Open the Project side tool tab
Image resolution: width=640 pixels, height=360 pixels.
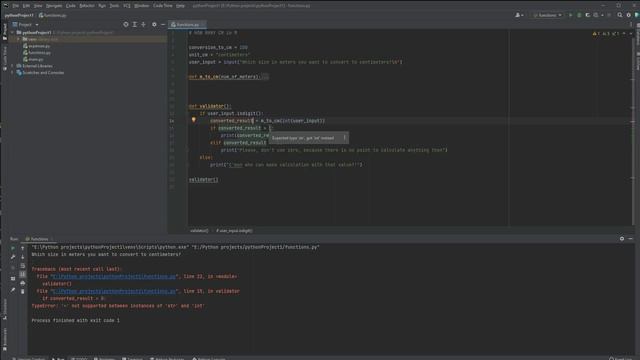tap(4, 31)
